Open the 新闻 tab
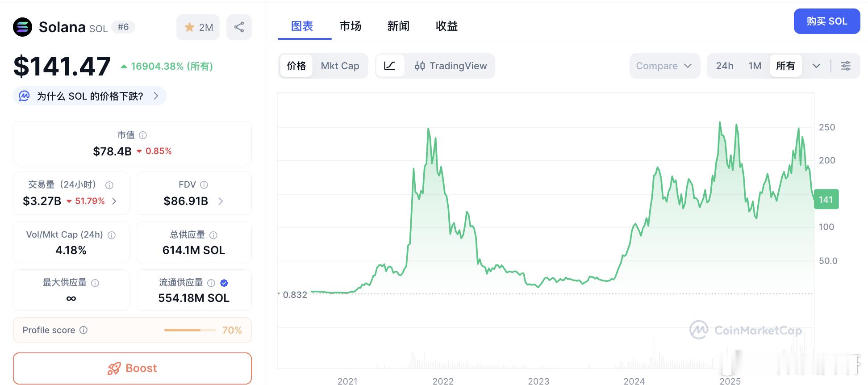 coord(398,26)
